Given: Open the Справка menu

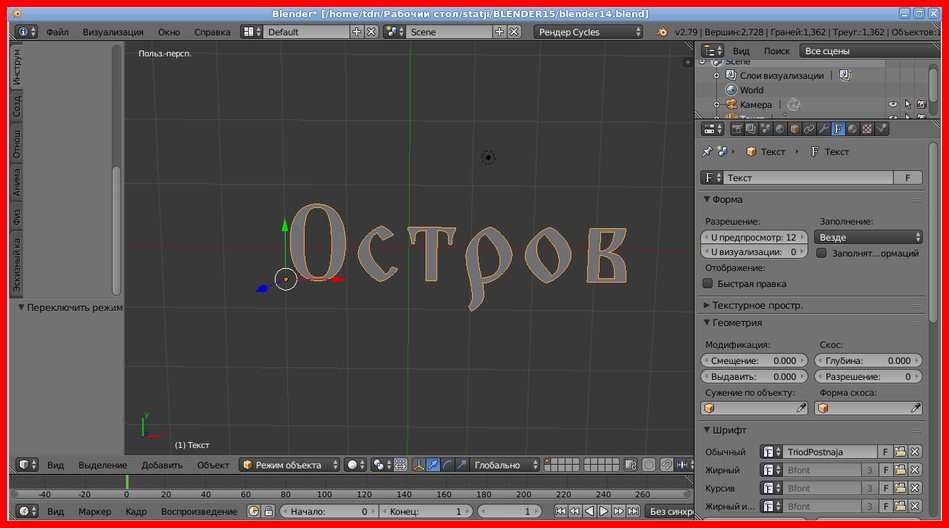Looking at the screenshot, I should pos(212,32).
